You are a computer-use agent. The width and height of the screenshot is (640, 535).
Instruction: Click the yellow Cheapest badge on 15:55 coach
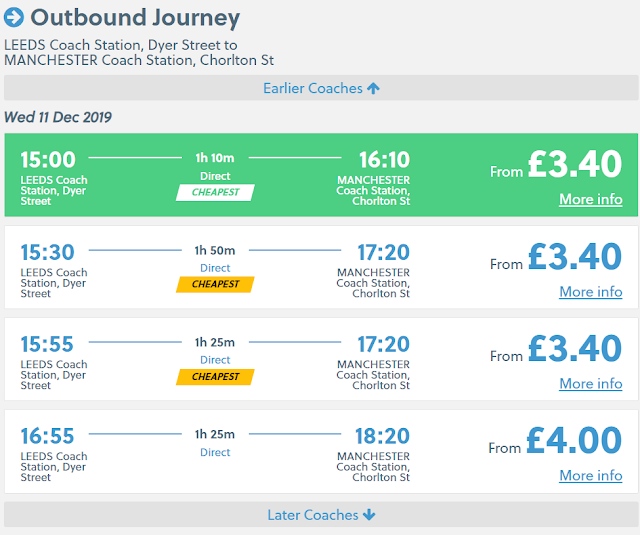(215, 377)
